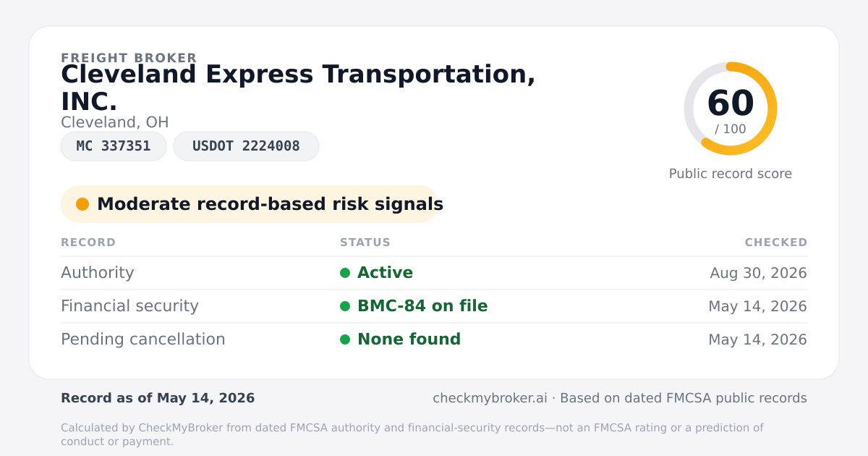Click the Moderate record-based risk signals banner
The image size is (868, 456).
click(x=250, y=204)
